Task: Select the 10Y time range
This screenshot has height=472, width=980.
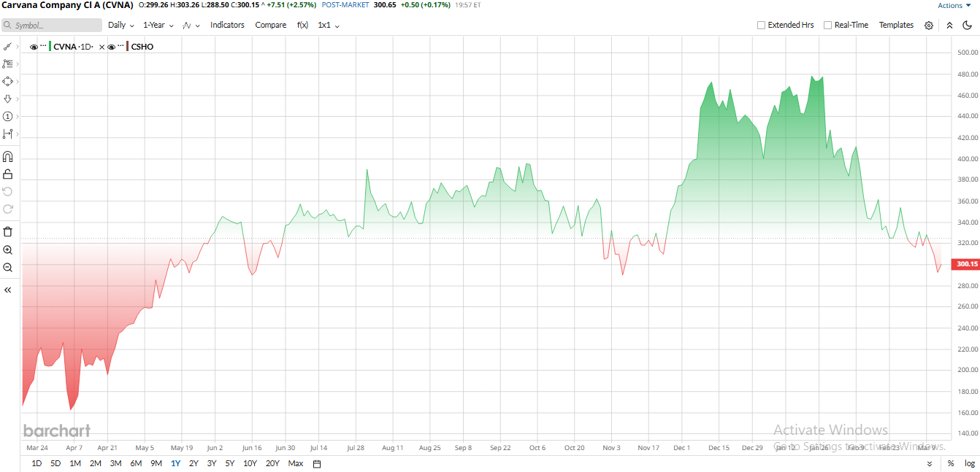Action: click(x=250, y=463)
